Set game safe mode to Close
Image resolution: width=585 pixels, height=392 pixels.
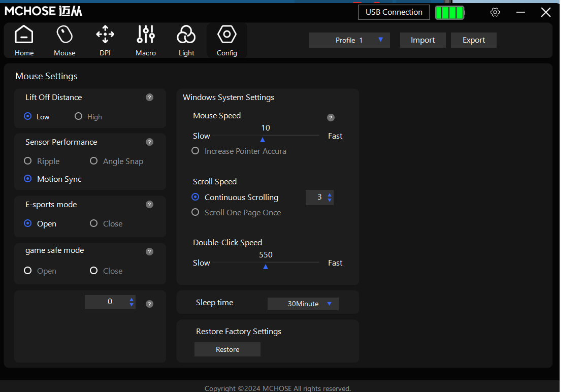(93, 271)
